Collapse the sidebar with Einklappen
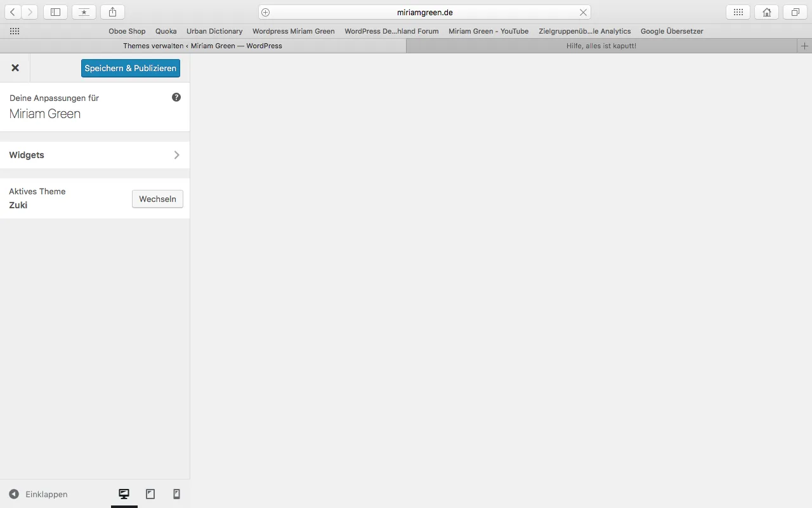This screenshot has height=508, width=812. [38, 494]
